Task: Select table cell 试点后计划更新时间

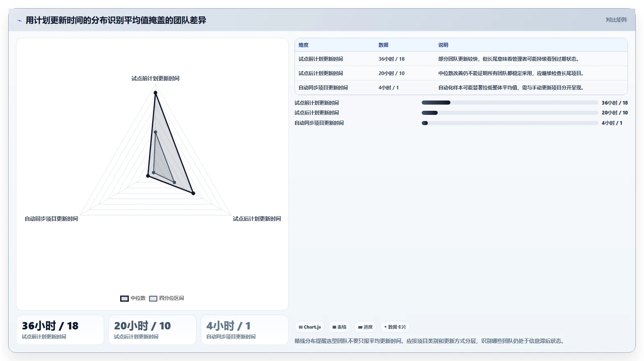Action: click(321, 73)
